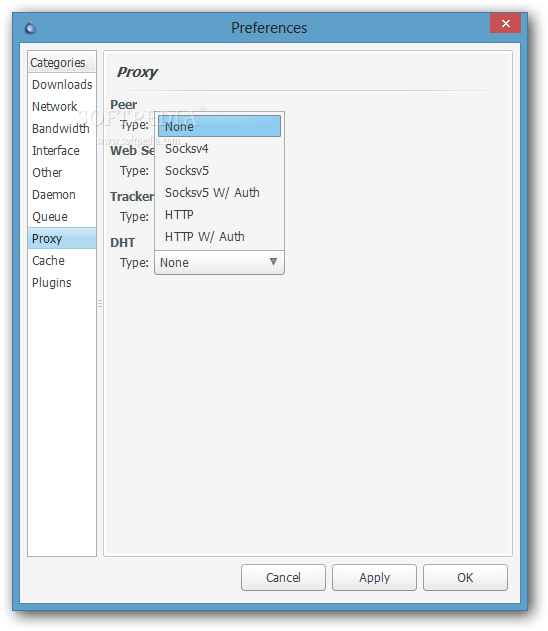The image size is (548, 631).
Task: Choose Socksv5 proxy type
Action: tap(219, 170)
